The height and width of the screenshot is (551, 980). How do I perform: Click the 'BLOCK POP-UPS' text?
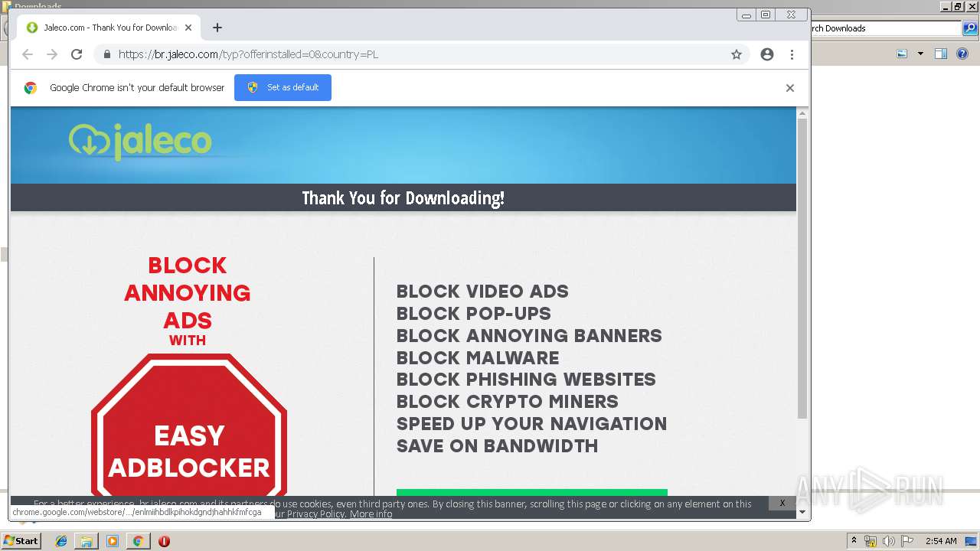click(474, 314)
